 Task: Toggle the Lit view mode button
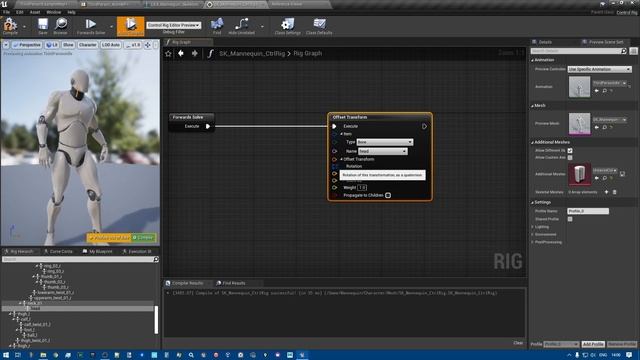(52, 45)
